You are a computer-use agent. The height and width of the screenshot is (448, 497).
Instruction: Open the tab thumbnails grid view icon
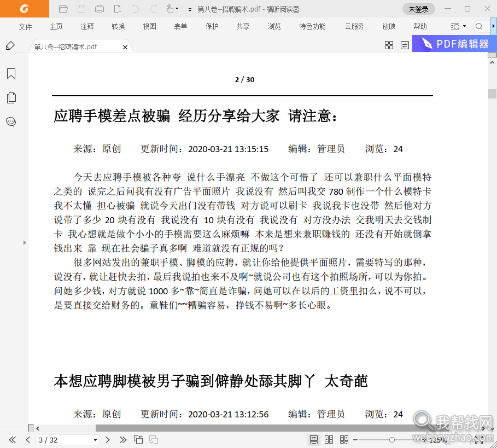point(389,45)
